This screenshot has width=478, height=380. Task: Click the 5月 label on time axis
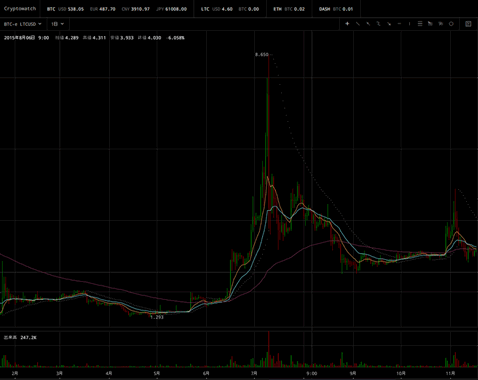tap(157, 373)
